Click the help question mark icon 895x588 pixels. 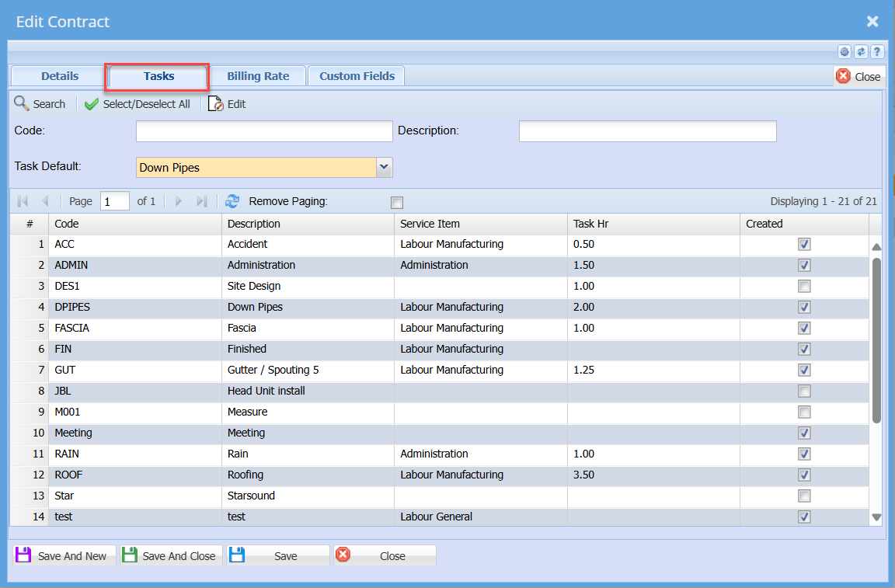coord(877,52)
